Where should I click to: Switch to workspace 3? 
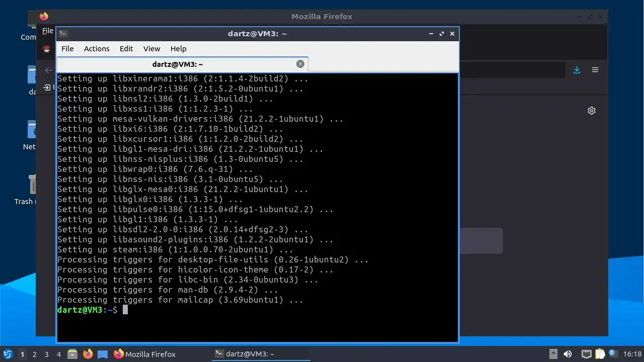(x=47, y=354)
